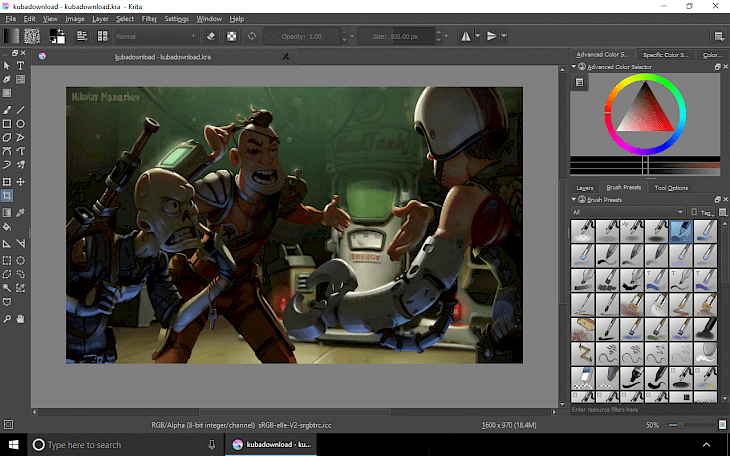Select the straight Line tool

pyautogui.click(x=20, y=110)
